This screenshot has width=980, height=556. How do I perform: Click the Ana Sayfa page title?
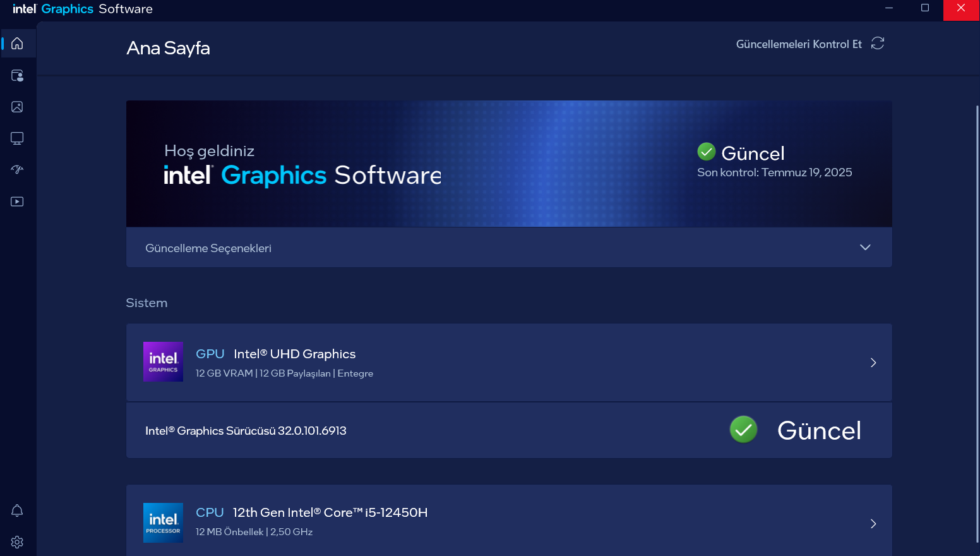(x=168, y=48)
